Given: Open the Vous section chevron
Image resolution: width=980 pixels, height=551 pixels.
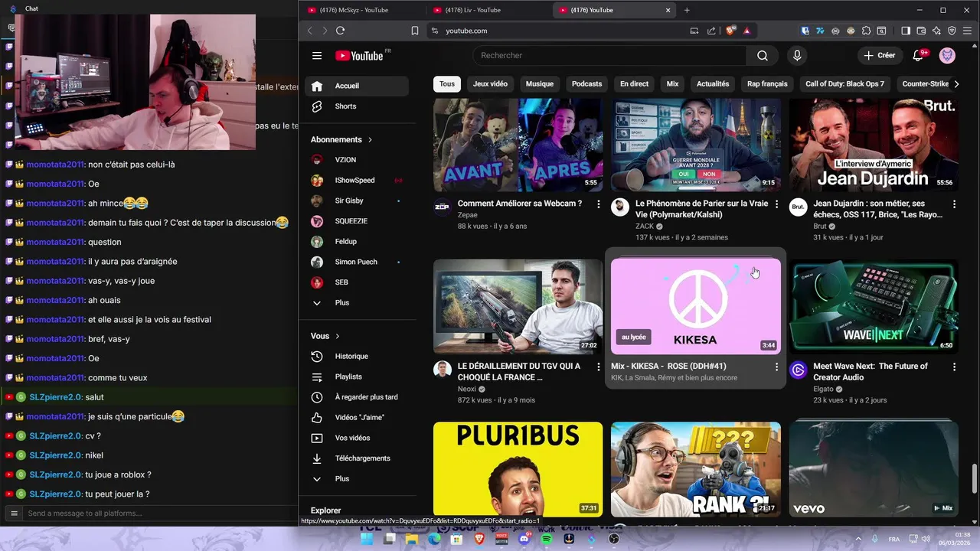Looking at the screenshot, I should click(338, 336).
